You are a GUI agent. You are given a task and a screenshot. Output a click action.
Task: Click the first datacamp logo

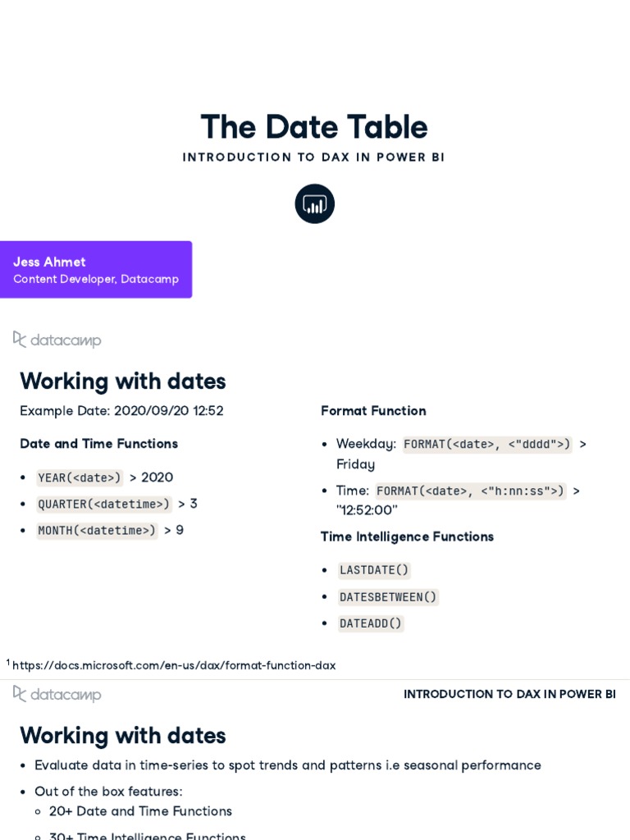[57, 340]
